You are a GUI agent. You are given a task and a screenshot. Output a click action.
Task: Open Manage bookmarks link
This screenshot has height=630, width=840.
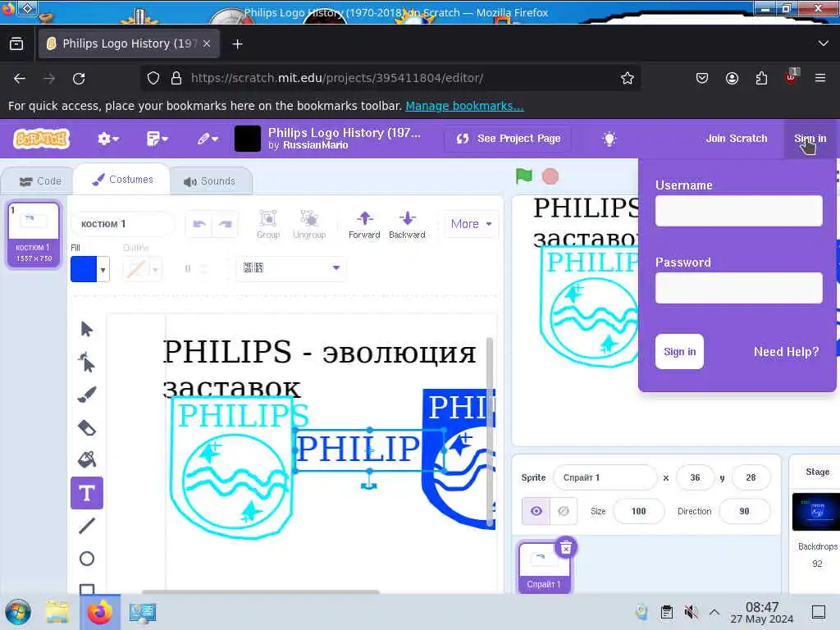click(x=464, y=106)
